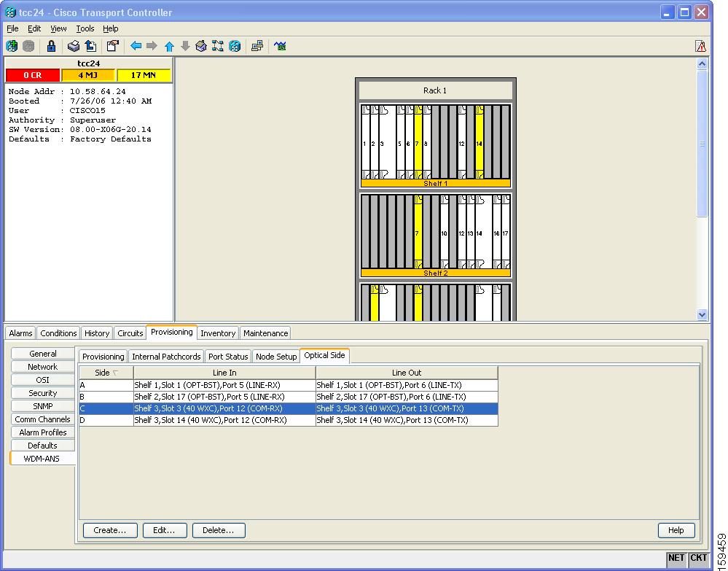Click the Shelf 2 orange label bar

click(x=436, y=273)
